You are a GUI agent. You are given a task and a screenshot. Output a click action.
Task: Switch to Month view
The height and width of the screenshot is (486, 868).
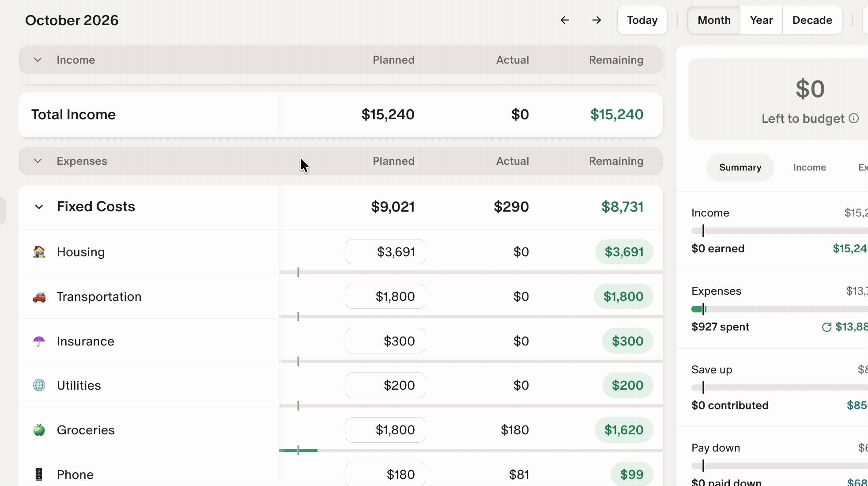pos(714,20)
